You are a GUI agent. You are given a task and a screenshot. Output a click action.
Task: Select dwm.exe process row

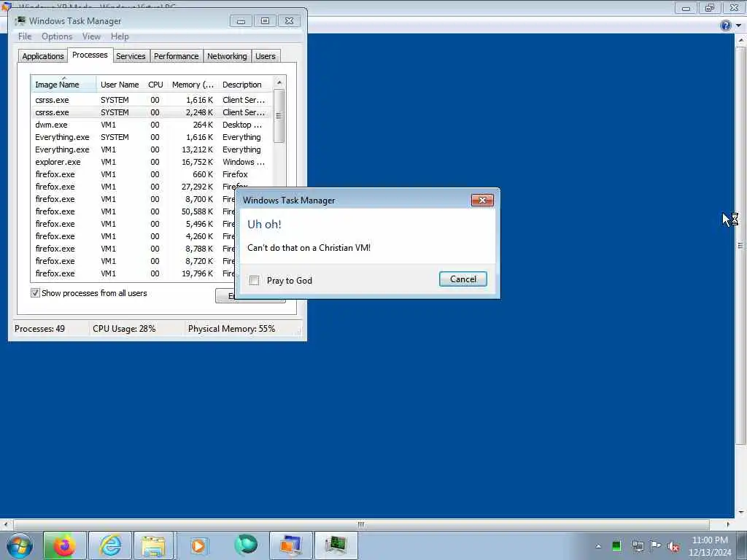(x=152, y=125)
